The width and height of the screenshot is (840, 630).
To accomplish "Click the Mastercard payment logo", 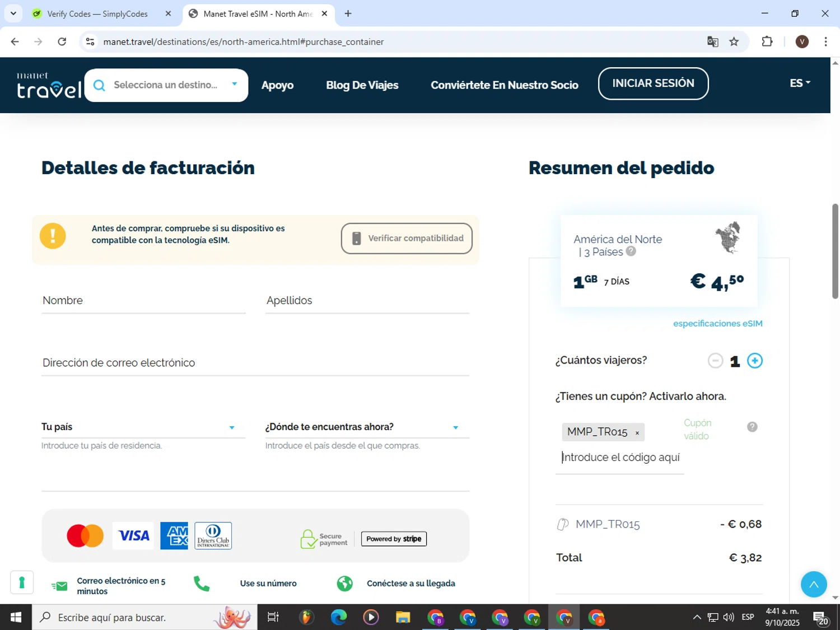I will click(x=85, y=536).
